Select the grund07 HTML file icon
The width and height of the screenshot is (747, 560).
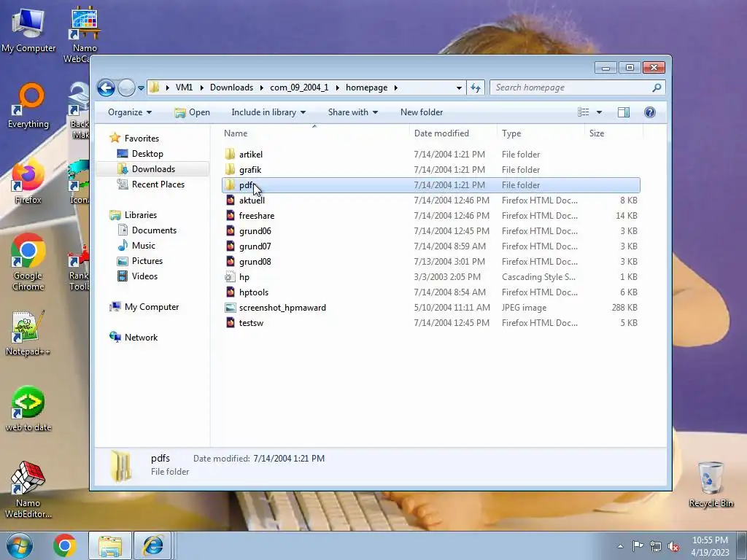tap(230, 246)
